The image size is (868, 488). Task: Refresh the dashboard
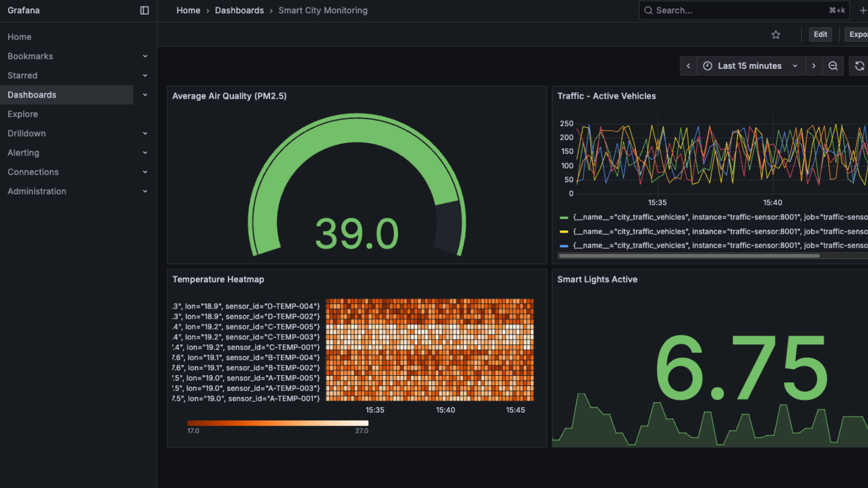pyautogui.click(x=859, y=66)
